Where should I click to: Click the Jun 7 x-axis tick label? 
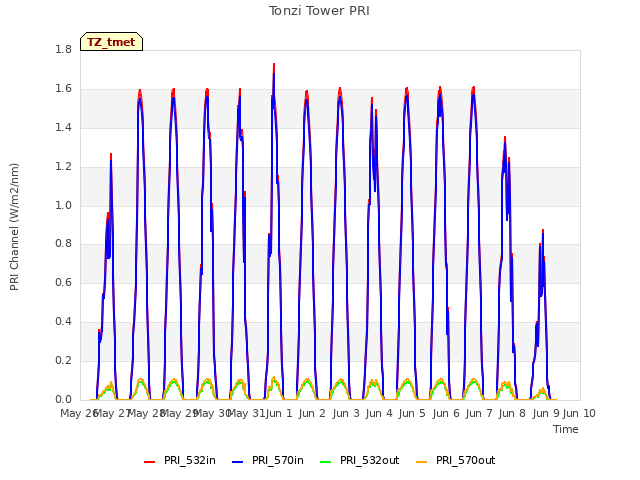pyautogui.click(x=479, y=413)
